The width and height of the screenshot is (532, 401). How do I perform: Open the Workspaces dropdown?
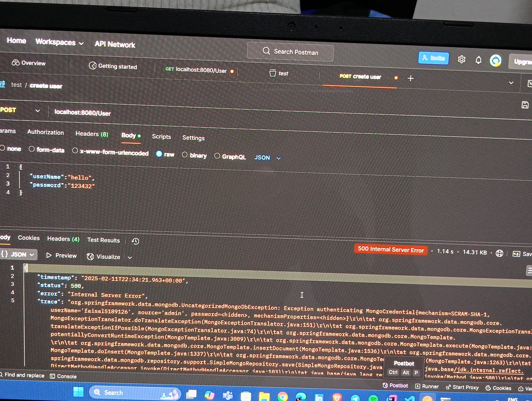click(x=59, y=42)
